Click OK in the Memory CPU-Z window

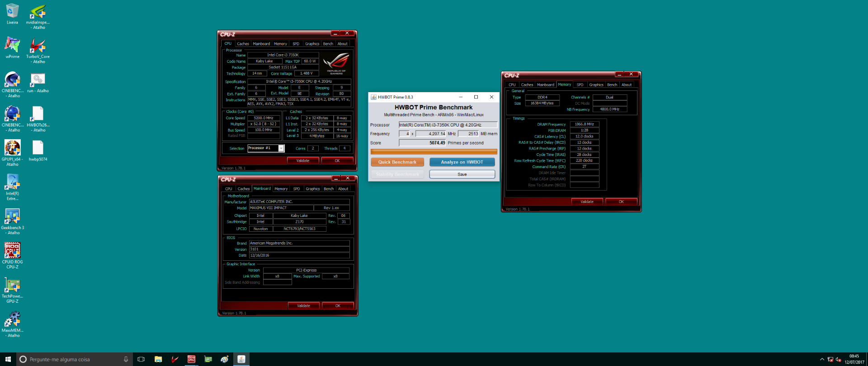(x=621, y=202)
